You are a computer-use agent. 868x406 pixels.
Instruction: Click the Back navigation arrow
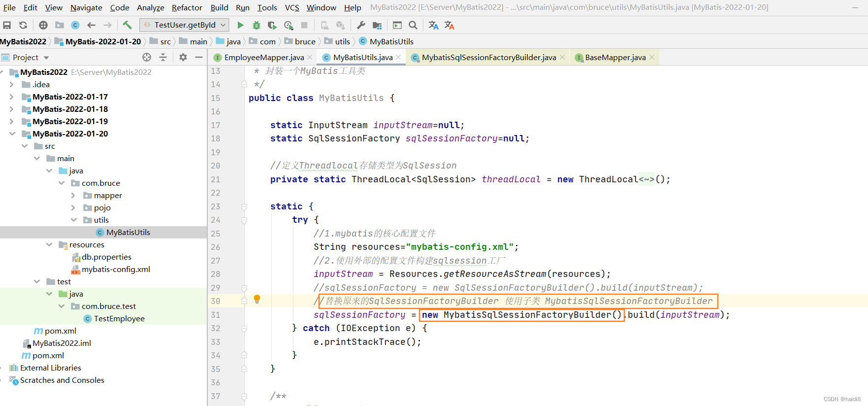click(91, 25)
